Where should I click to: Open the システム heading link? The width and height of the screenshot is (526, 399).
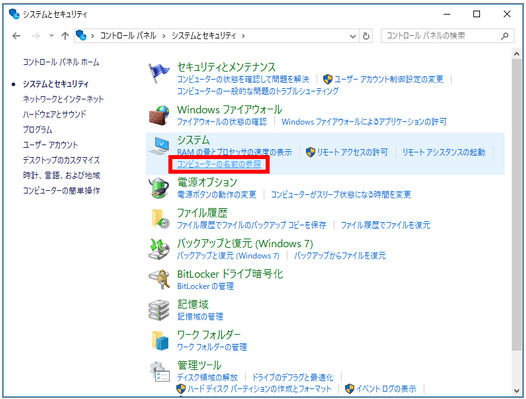tap(193, 140)
